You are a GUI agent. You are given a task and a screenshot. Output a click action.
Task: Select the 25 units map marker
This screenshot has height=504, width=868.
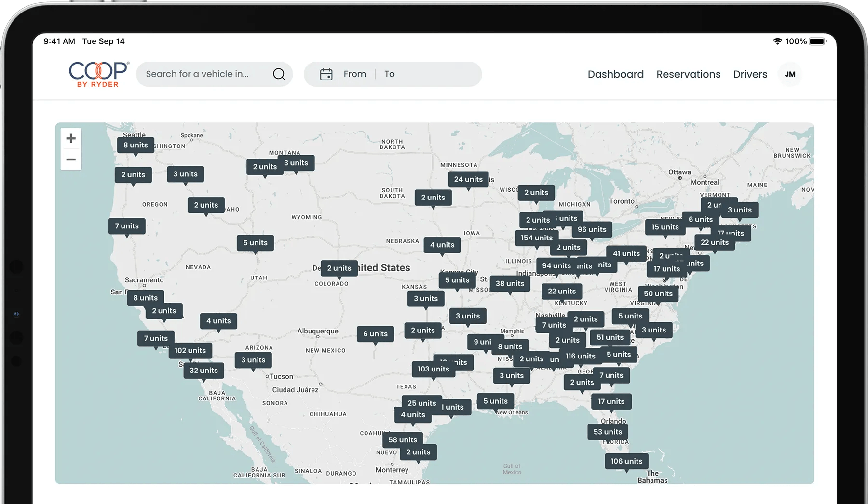tap(422, 404)
